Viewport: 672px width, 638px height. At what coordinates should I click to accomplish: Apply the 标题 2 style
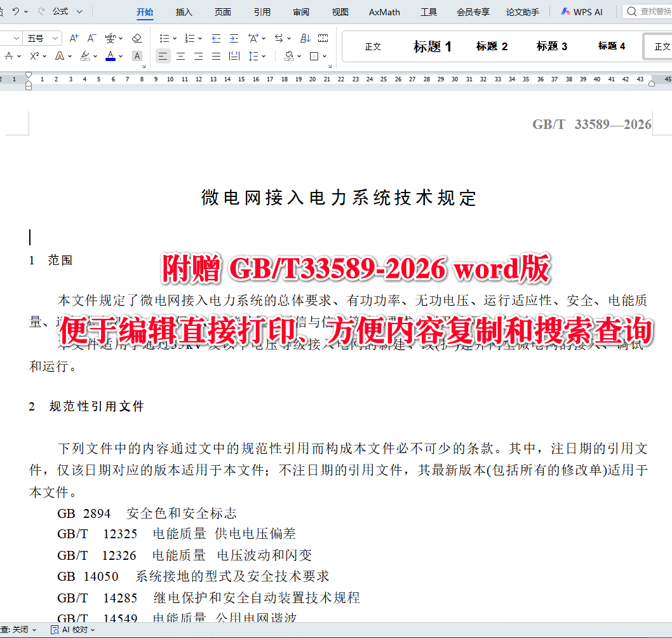(492, 46)
